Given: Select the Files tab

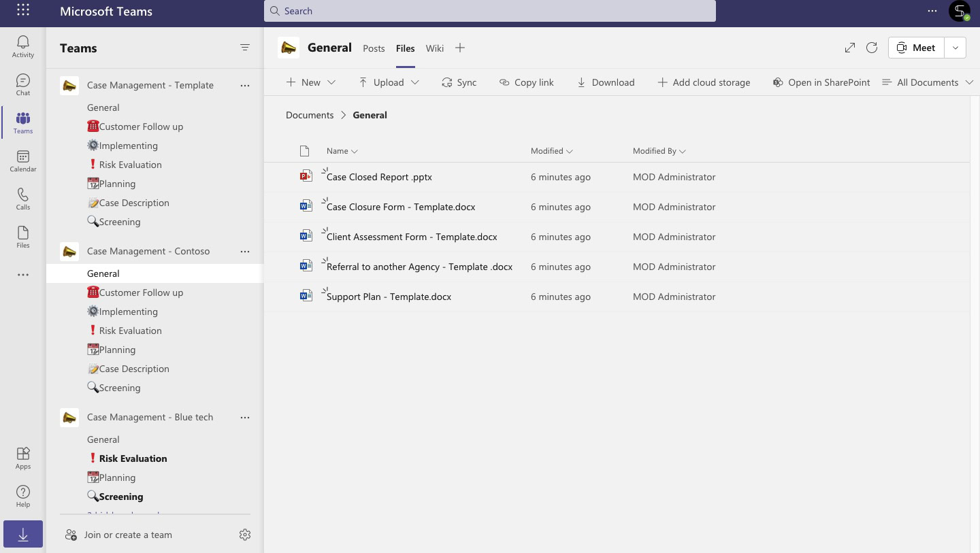Looking at the screenshot, I should [x=406, y=48].
